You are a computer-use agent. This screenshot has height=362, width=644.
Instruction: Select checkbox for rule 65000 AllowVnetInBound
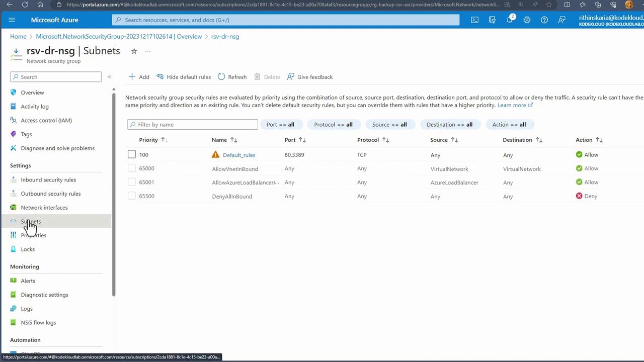132,168
